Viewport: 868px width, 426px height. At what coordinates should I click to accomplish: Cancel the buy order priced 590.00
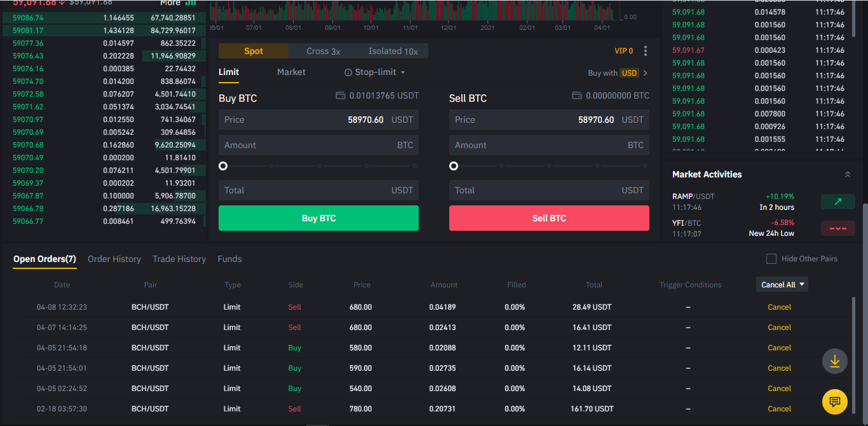[x=779, y=368]
